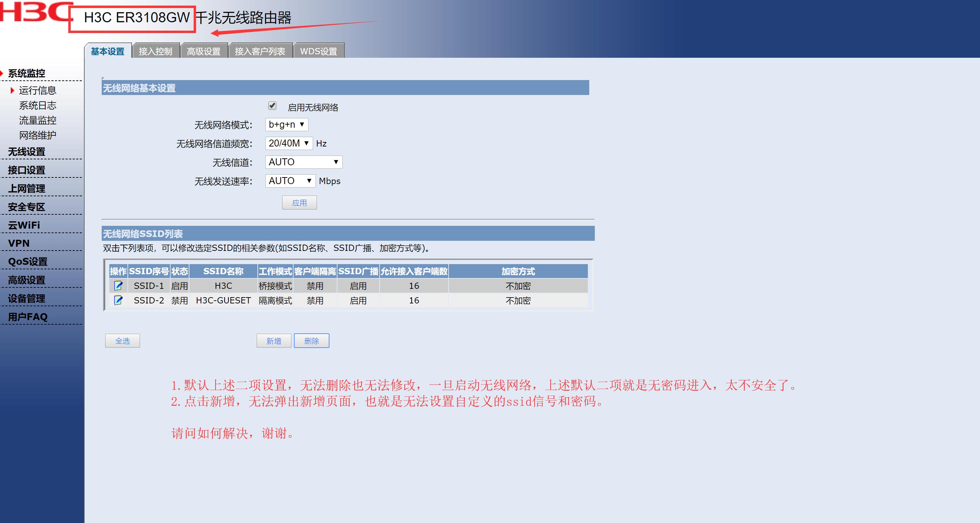The image size is (980, 523).
Task: Expand the wireless channel AUTO dropdown
Action: pos(304,162)
